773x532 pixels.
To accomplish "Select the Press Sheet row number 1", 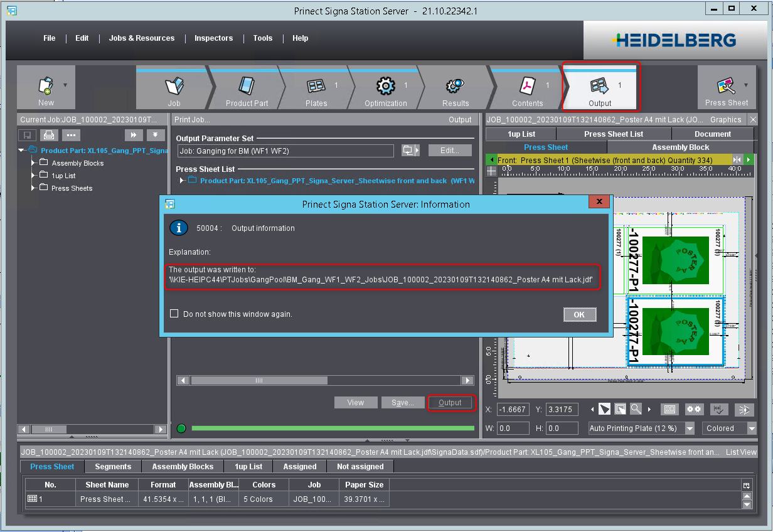I will 206,499.
